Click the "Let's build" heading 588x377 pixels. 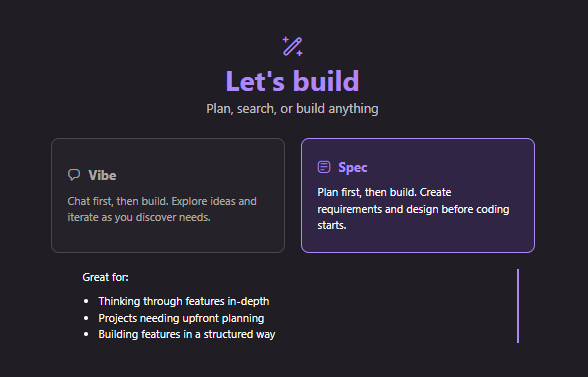[292, 81]
